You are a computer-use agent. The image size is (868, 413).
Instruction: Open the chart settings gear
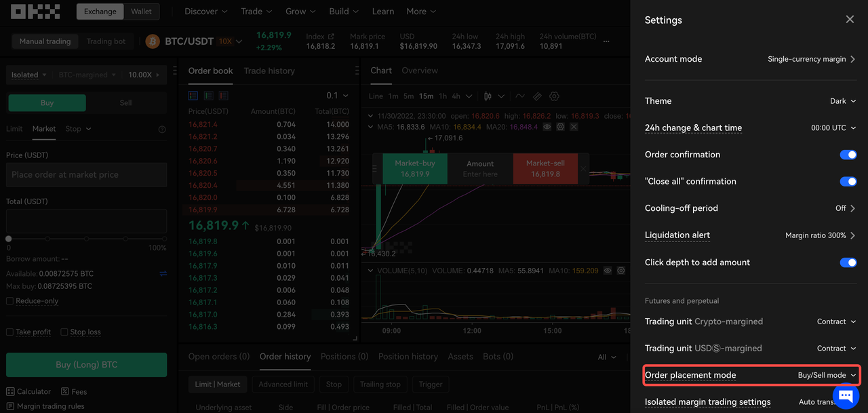[x=554, y=96]
